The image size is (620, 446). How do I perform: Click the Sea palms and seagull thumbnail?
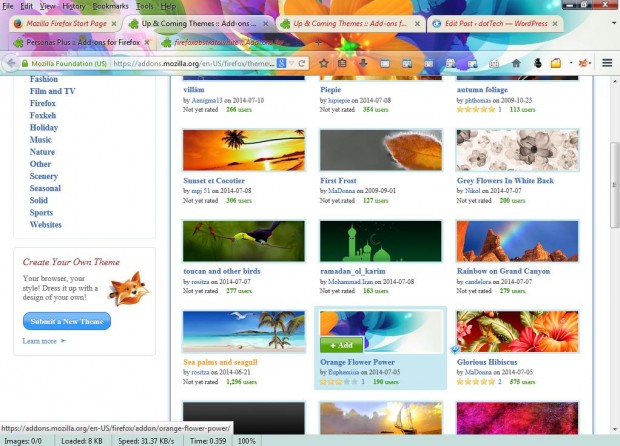(244, 331)
